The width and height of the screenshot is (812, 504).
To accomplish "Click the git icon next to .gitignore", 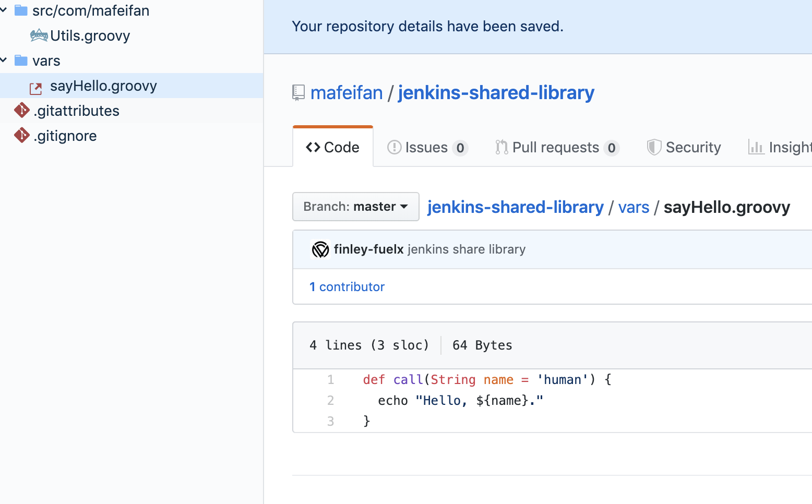I will pos(22,135).
